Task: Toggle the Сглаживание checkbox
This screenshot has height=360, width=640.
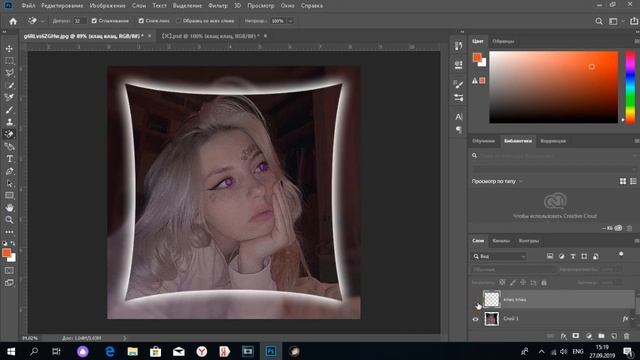Action: (x=94, y=21)
